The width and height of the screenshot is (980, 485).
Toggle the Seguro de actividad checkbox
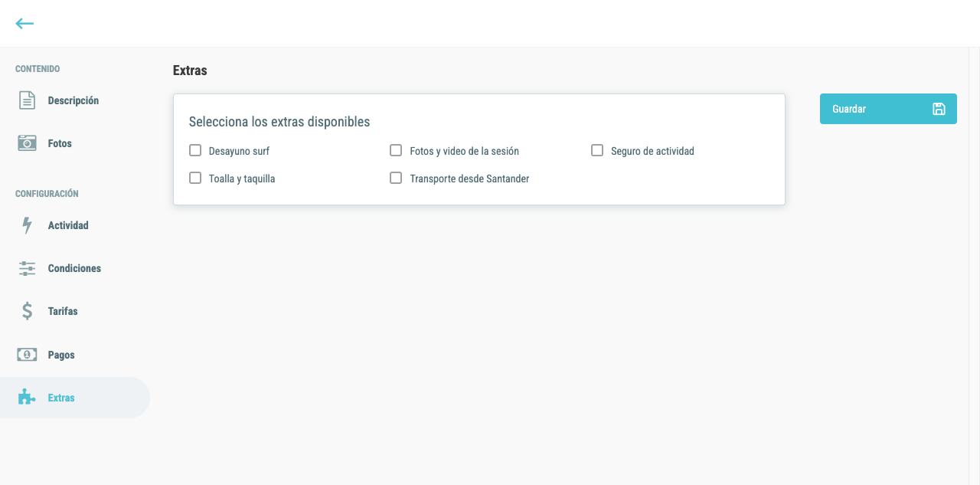pos(597,150)
